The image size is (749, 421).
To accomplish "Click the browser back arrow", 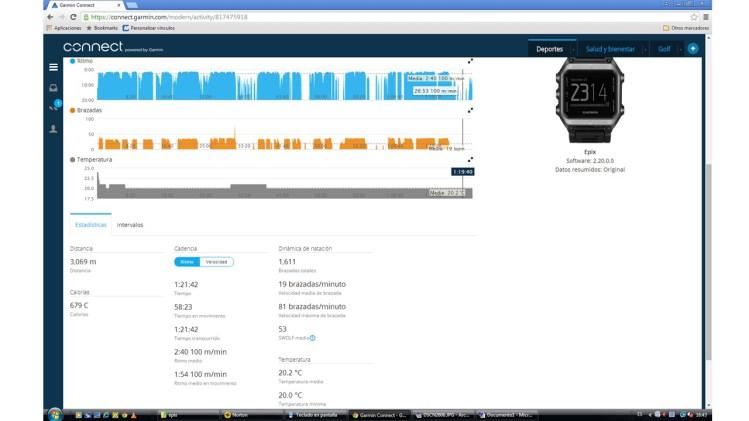I will pos(50,17).
